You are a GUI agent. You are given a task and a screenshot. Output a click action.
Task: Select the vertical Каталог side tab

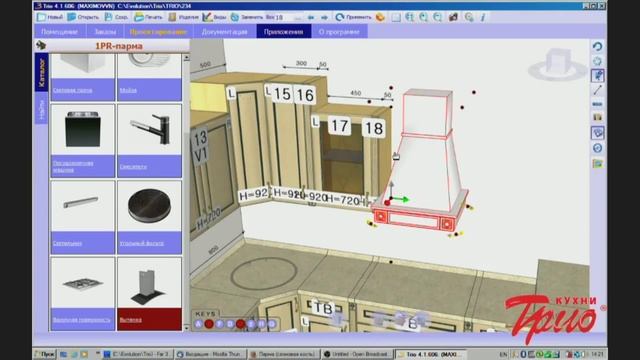[41, 72]
